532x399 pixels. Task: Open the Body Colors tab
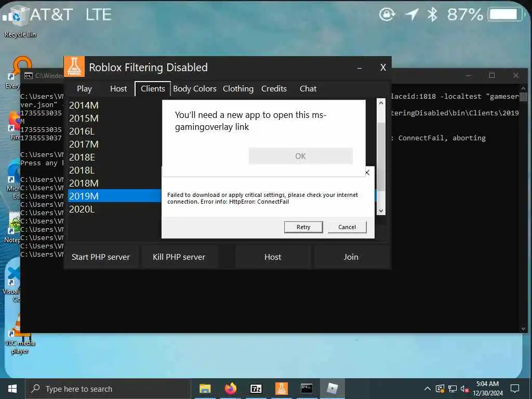195,88
